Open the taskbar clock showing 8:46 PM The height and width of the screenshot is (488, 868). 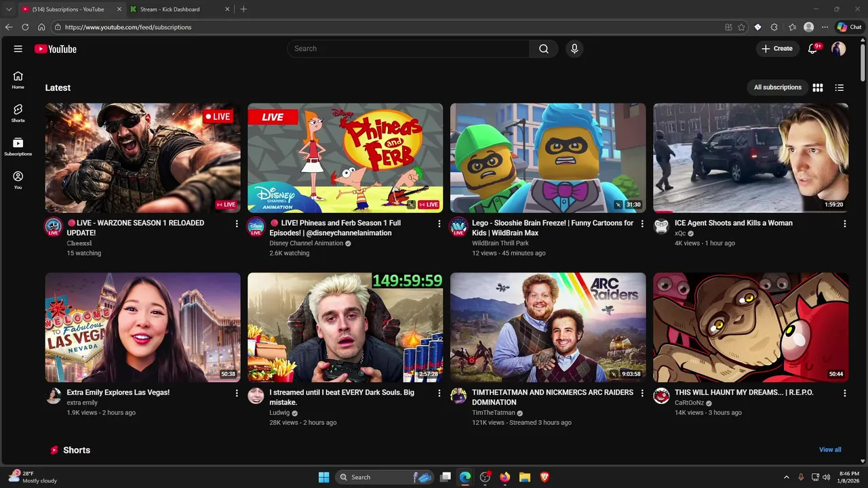coord(849,477)
